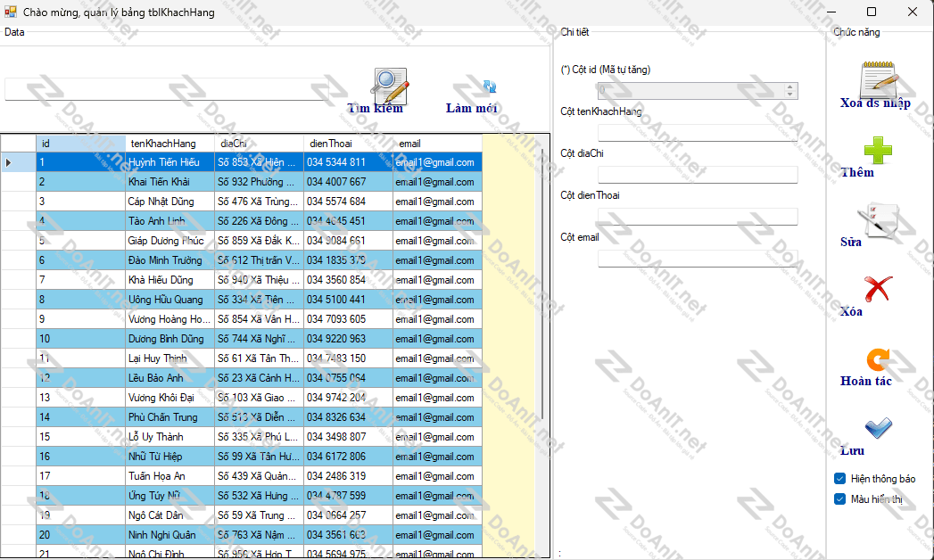Click the Tìm kiếm magnifier icon
This screenshot has height=560, width=934.
(390, 86)
